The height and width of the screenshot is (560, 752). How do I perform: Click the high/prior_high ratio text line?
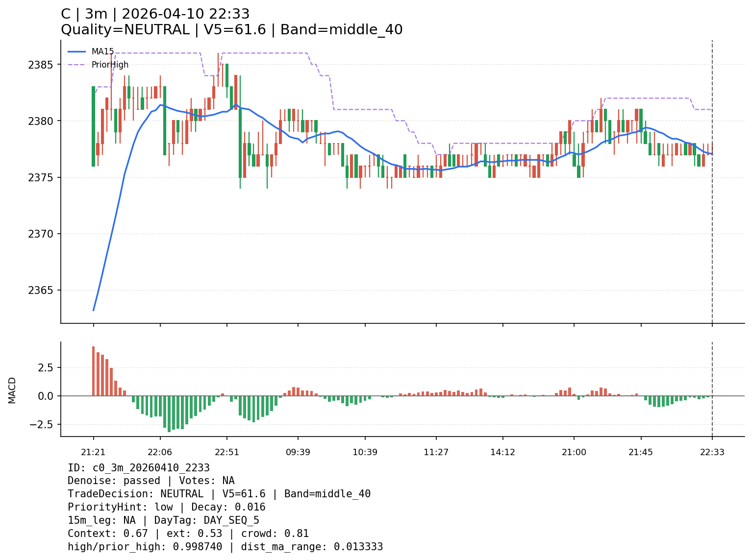(225, 547)
